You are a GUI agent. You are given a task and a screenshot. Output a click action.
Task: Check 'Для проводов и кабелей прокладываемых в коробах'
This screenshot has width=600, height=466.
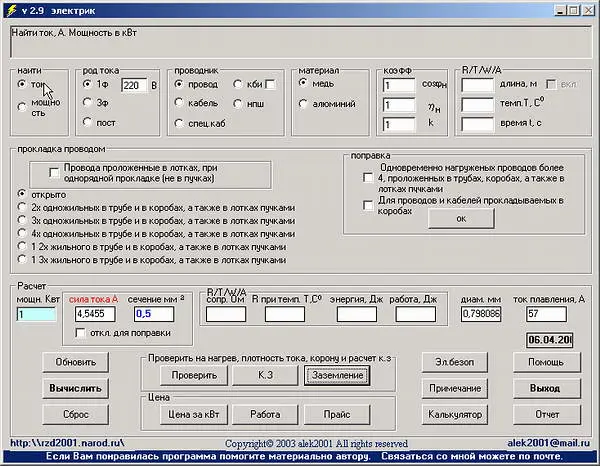click(x=368, y=205)
